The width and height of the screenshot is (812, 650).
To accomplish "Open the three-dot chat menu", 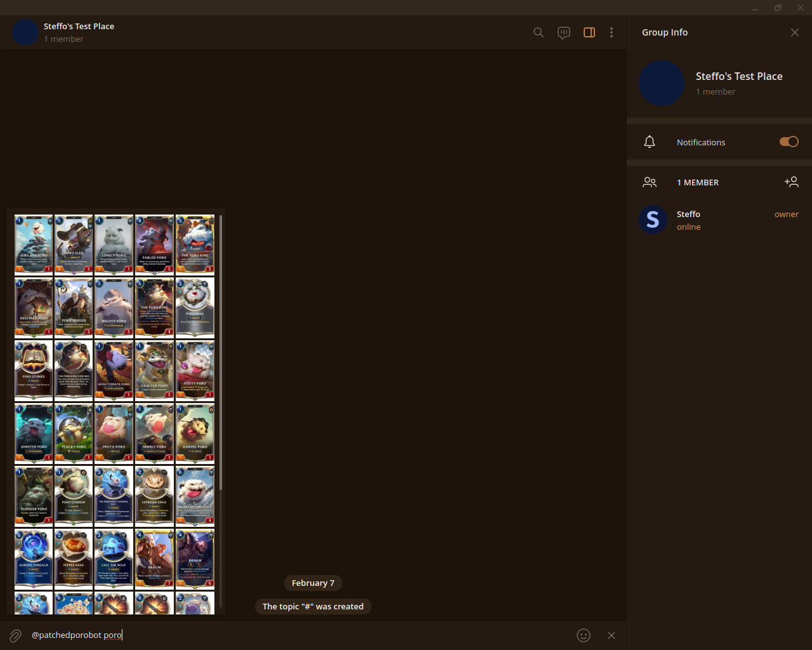I will [x=612, y=32].
